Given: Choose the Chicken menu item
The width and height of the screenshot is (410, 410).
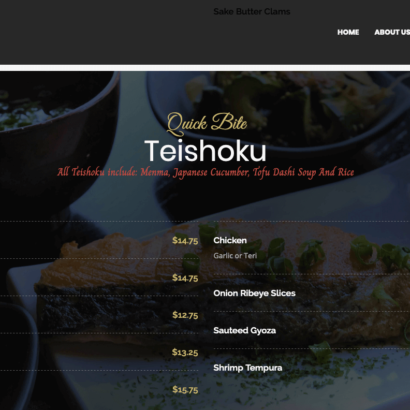Looking at the screenshot, I should click(230, 240).
